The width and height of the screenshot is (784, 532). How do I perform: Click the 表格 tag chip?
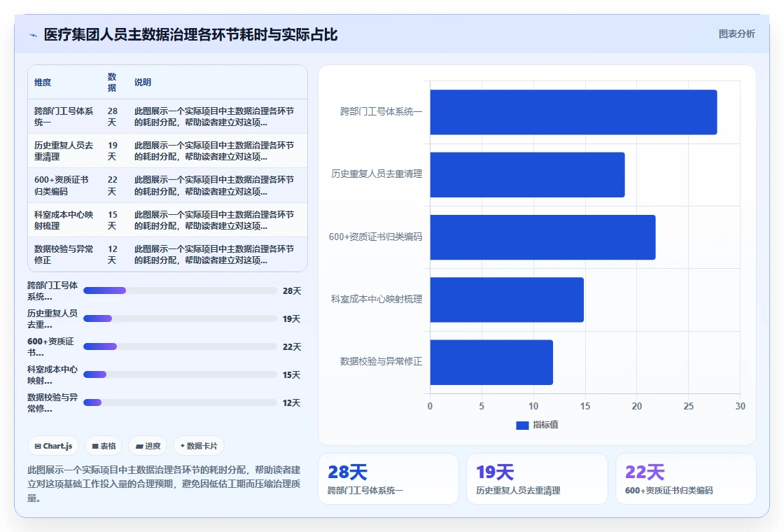pyautogui.click(x=104, y=446)
